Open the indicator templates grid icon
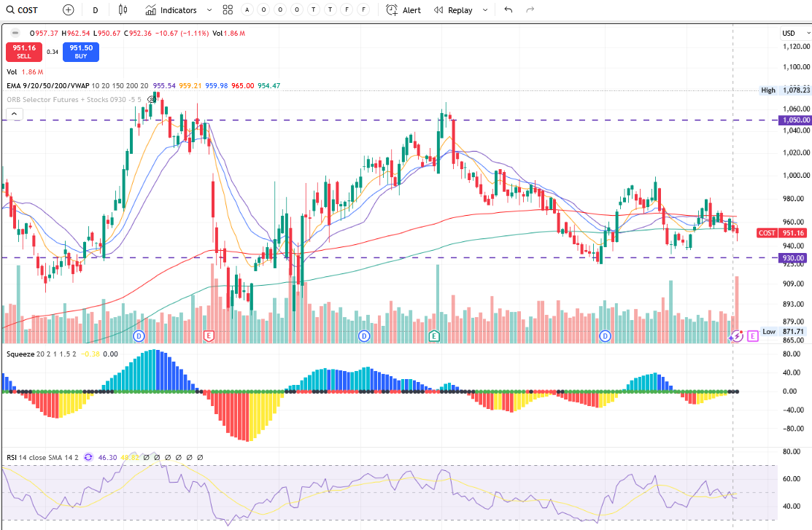812x530 pixels. [x=228, y=10]
